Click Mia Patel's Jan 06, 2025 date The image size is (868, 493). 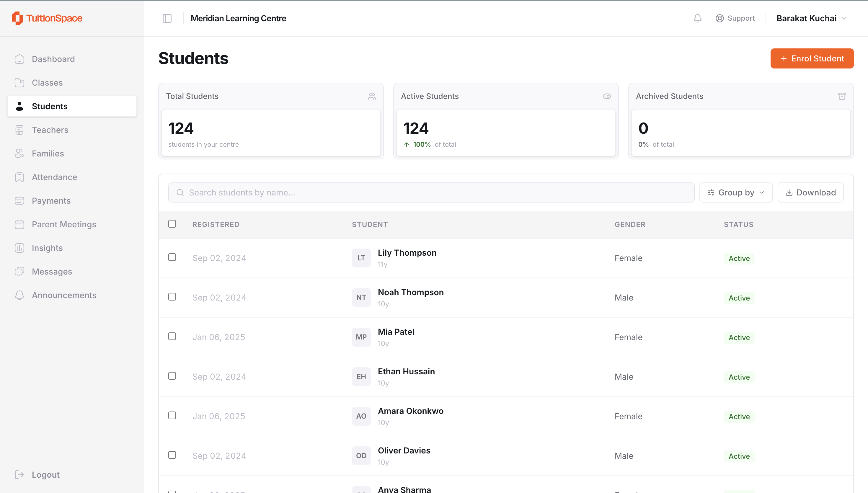tap(219, 337)
